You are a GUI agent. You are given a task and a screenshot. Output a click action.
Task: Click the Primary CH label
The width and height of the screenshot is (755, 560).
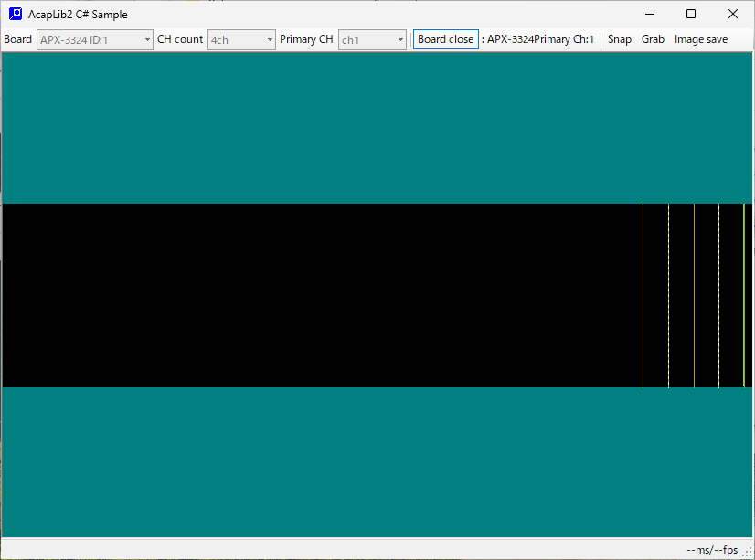click(x=306, y=39)
